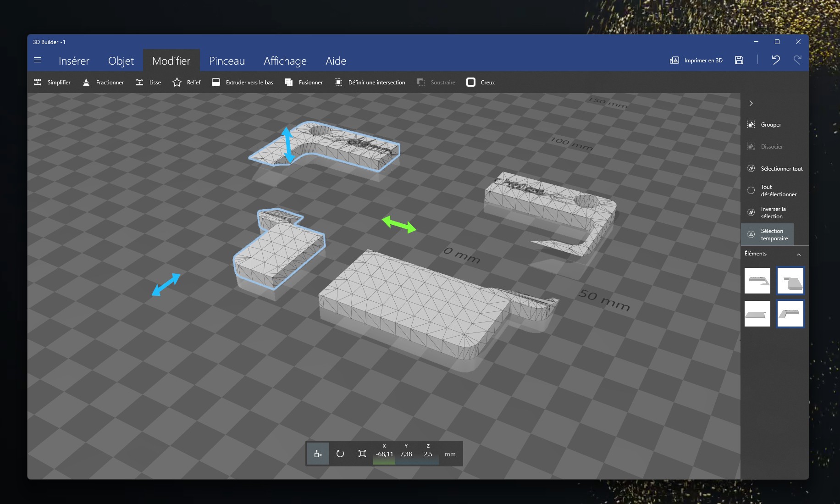Apply the Creux hollow tool
Viewport: 840px width, 504px height.
click(480, 83)
